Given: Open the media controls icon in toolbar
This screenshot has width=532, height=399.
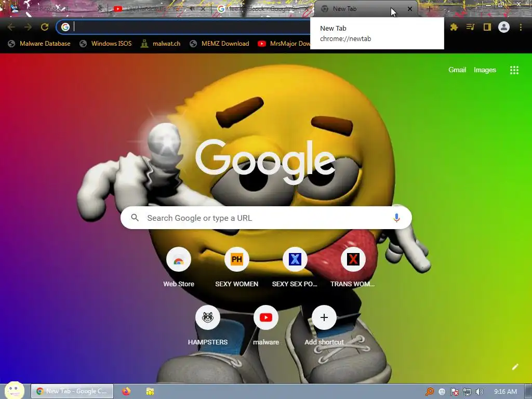Looking at the screenshot, I should [470, 27].
